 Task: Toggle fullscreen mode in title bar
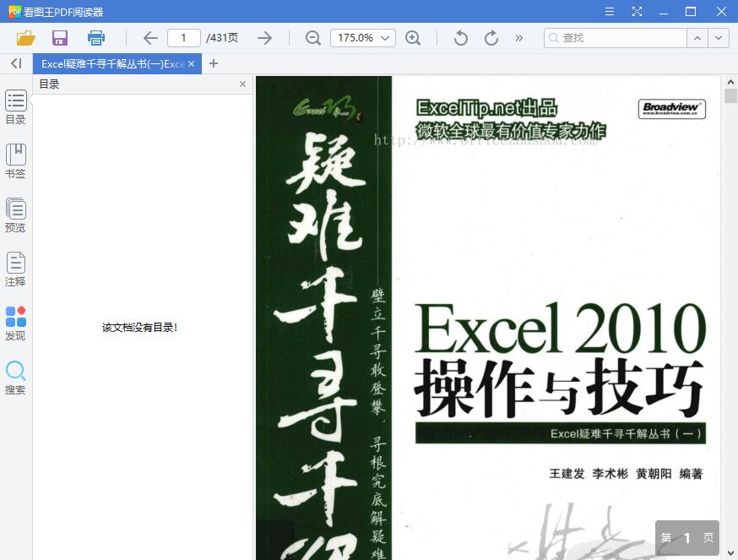(x=637, y=11)
